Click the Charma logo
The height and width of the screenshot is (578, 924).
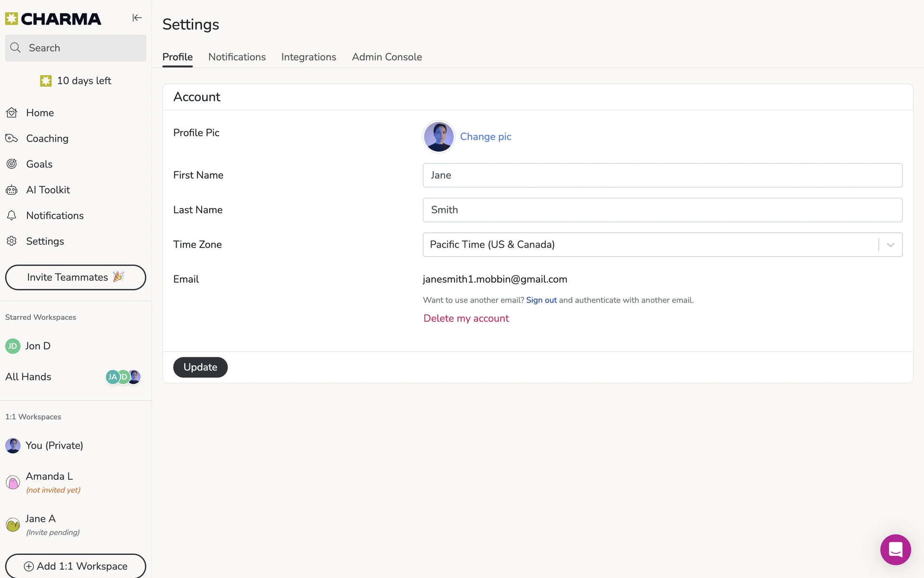click(53, 19)
